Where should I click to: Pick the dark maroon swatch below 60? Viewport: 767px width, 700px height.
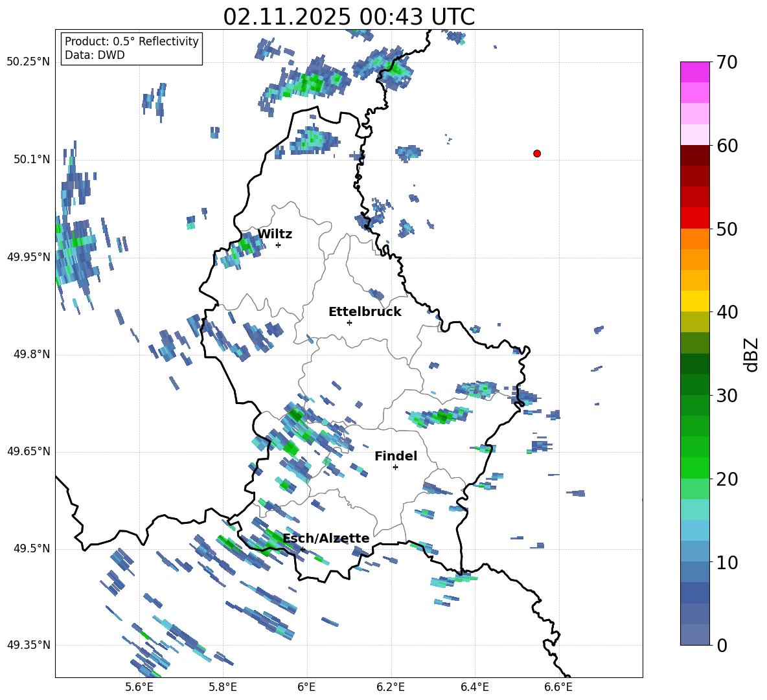(x=695, y=155)
